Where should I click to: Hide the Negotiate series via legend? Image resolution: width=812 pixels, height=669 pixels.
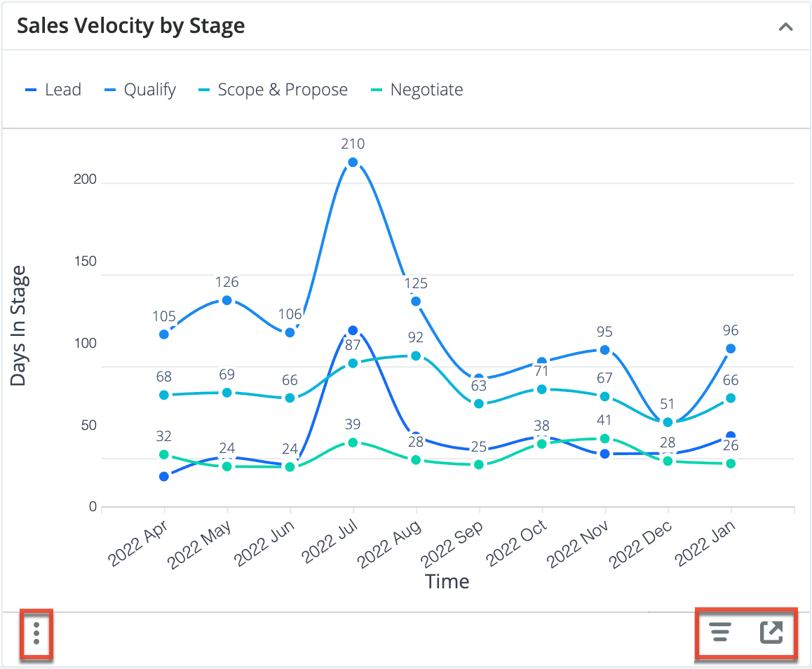[417, 90]
